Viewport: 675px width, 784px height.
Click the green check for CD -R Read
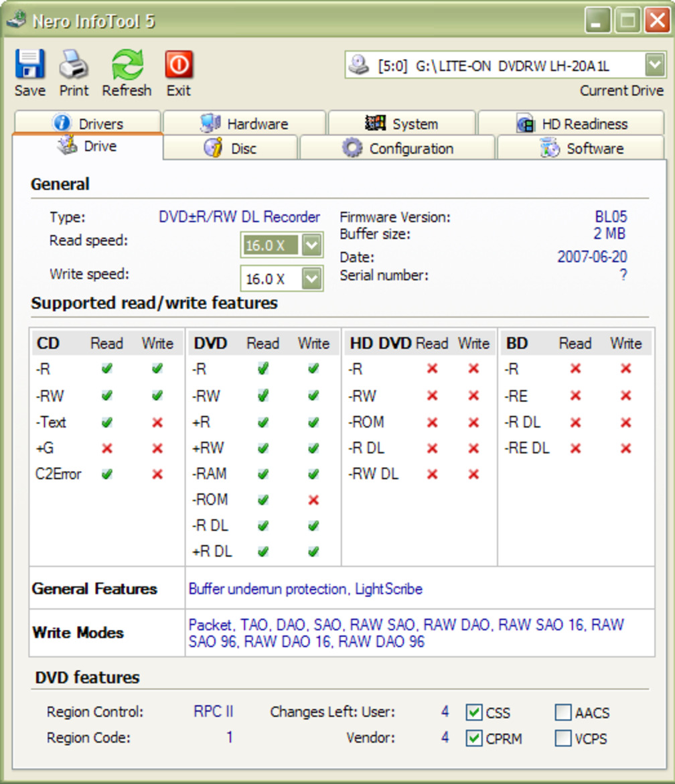pyautogui.click(x=107, y=369)
